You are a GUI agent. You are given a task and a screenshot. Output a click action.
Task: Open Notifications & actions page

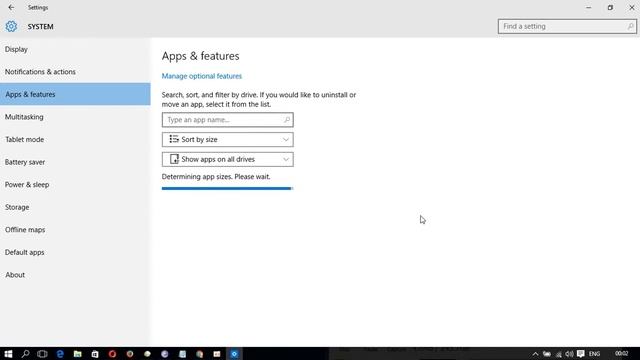(75, 71)
